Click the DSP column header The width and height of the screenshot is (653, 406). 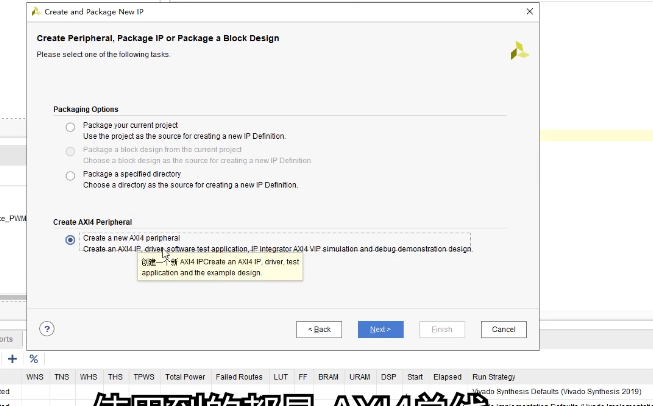[389, 377]
